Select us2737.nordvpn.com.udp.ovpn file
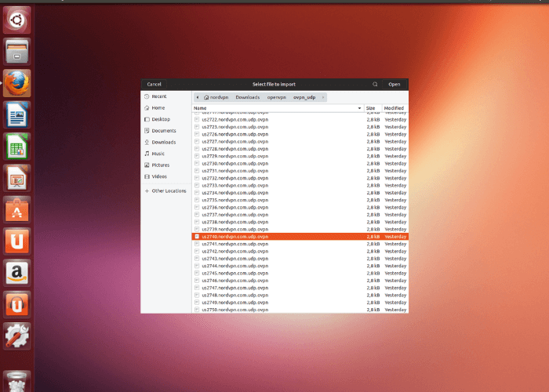This screenshot has width=549, height=392. click(x=300, y=215)
